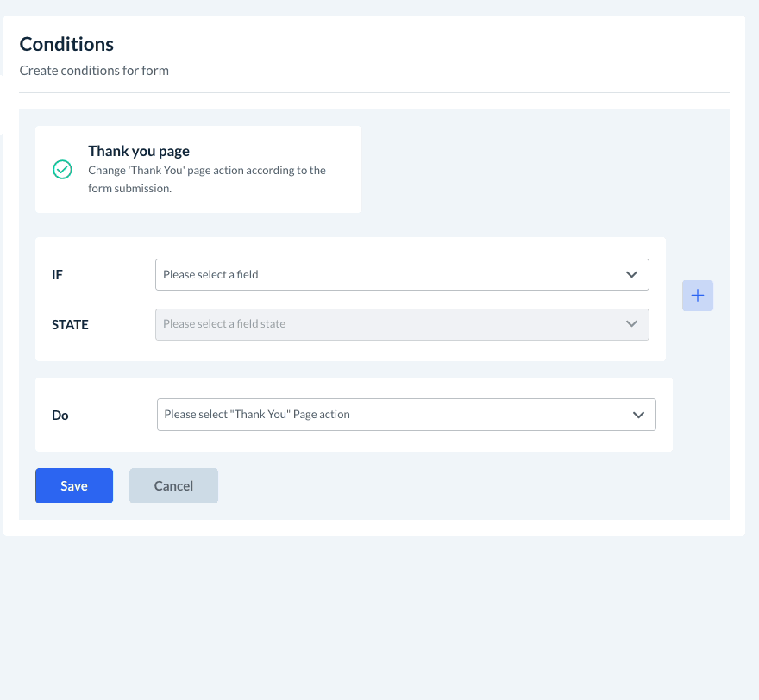Viewport: 759px width, 700px height.
Task: Open the "Please select a field" dropdown
Action: coord(388,275)
